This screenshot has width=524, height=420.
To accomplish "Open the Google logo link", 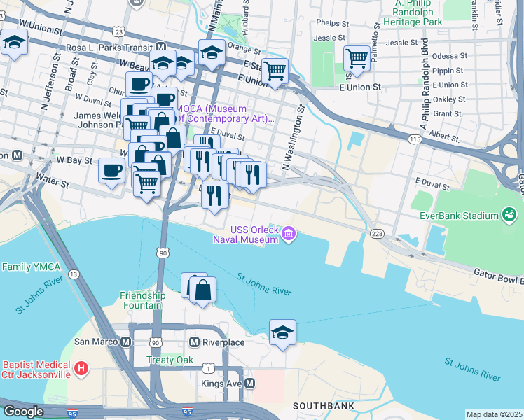I will pos(23,412).
